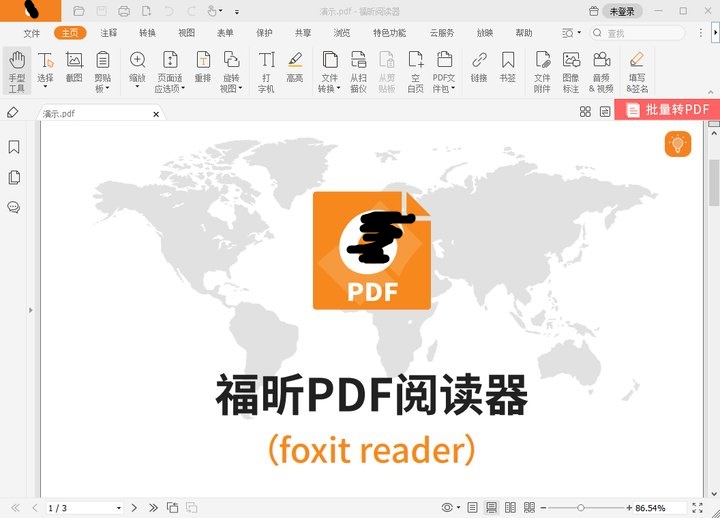Open Bookmarks panel in left sidebar
720x518 pixels.
[x=14, y=147]
